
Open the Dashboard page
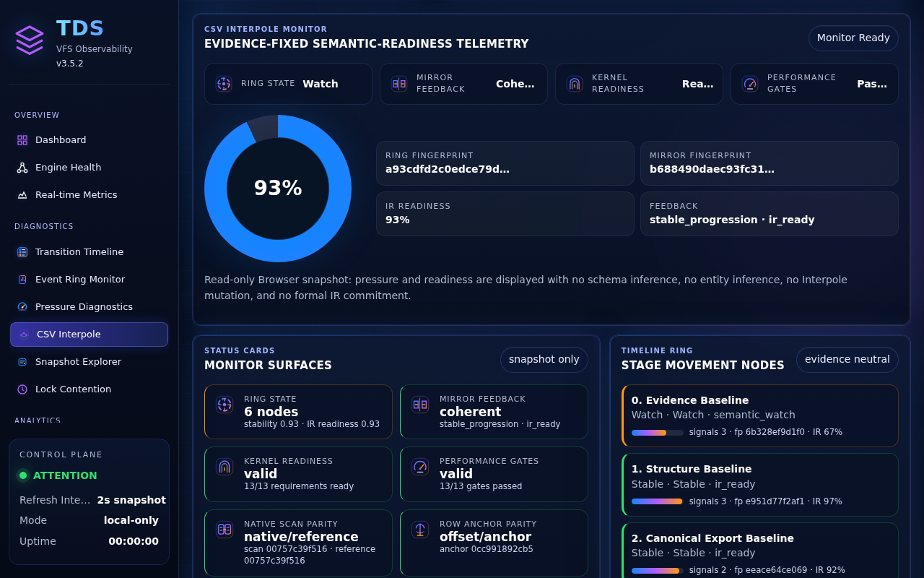coord(89,140)
